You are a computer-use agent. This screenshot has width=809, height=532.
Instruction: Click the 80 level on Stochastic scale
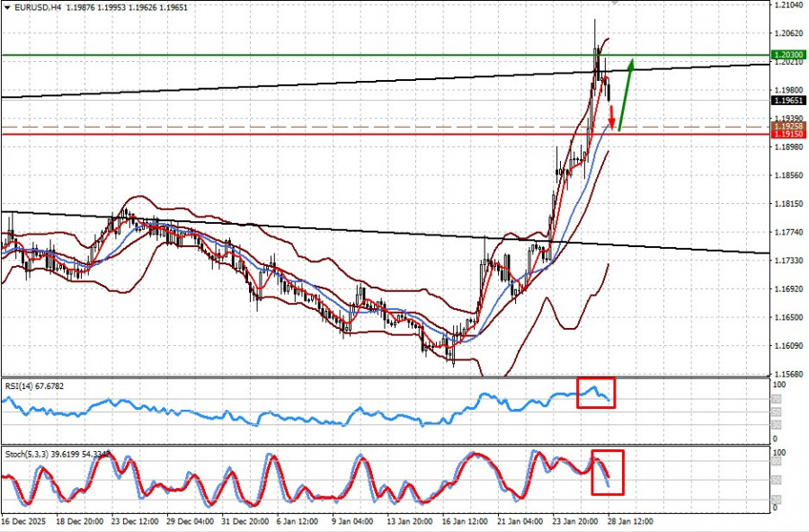tap(777, 461)
